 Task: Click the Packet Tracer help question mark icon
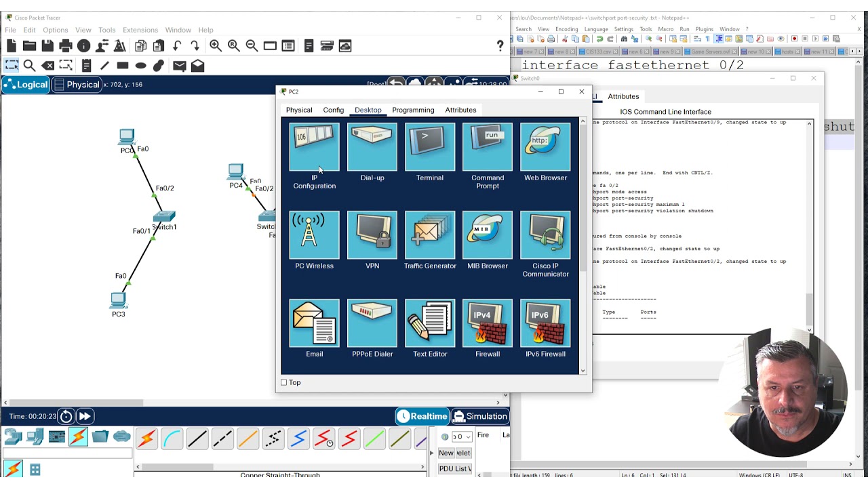(500, 46)
